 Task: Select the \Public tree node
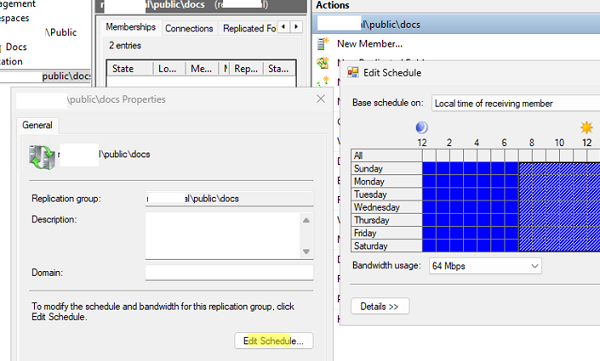pyautogui.click(x=60, y=33)
